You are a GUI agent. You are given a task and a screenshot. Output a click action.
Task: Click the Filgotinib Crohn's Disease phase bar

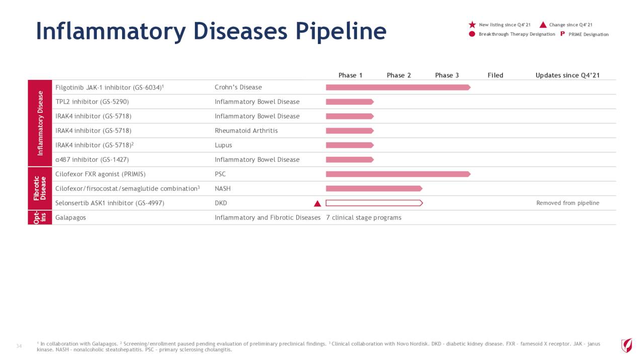point(398,87)
